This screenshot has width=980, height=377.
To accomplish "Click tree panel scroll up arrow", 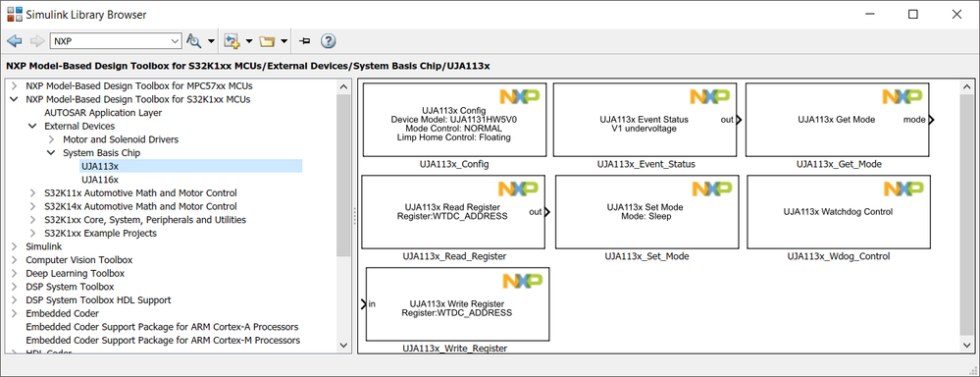I will coord(343,87).
